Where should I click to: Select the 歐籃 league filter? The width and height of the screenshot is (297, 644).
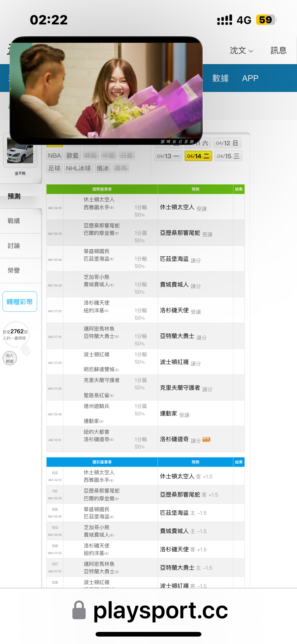click(73, 156)
